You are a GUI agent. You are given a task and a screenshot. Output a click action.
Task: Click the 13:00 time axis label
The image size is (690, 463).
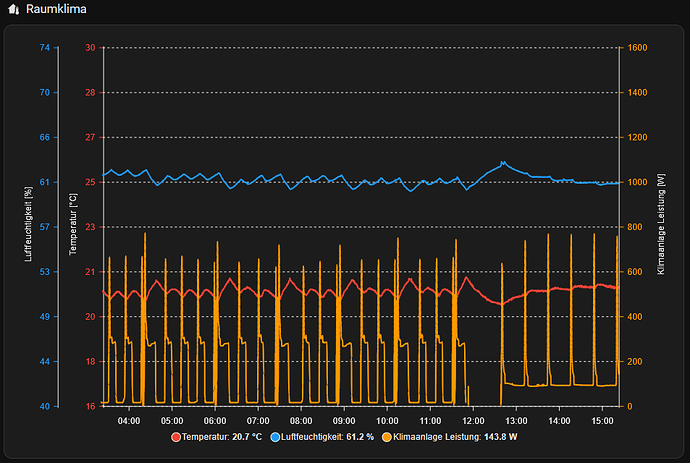[x=516, y=421]
